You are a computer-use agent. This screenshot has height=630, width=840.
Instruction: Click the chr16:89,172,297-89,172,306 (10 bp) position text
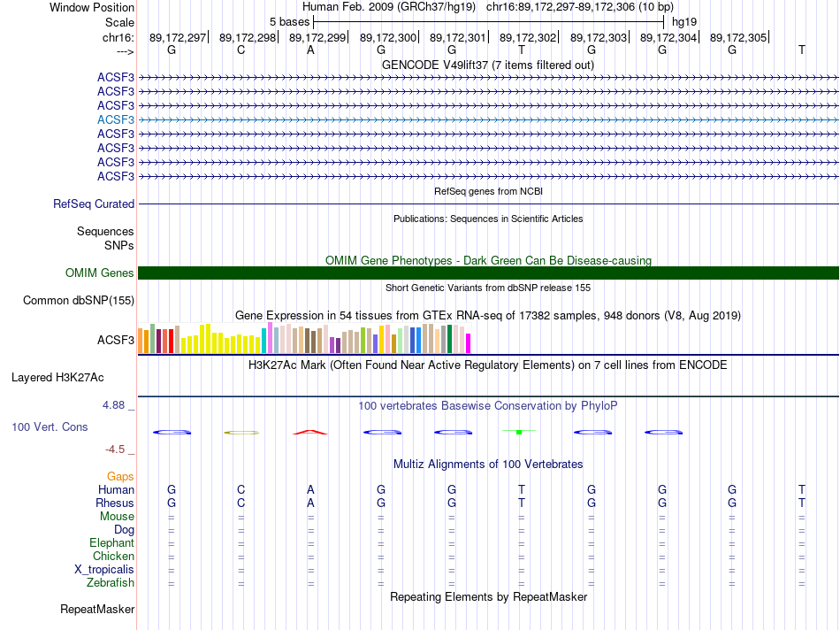[580, 7]
